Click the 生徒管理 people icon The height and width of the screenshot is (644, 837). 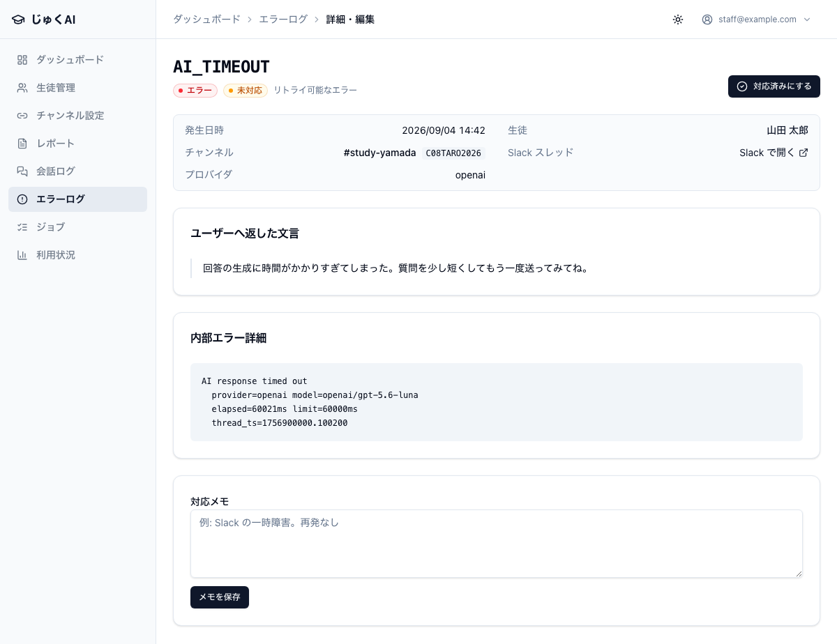pos(22,88)
